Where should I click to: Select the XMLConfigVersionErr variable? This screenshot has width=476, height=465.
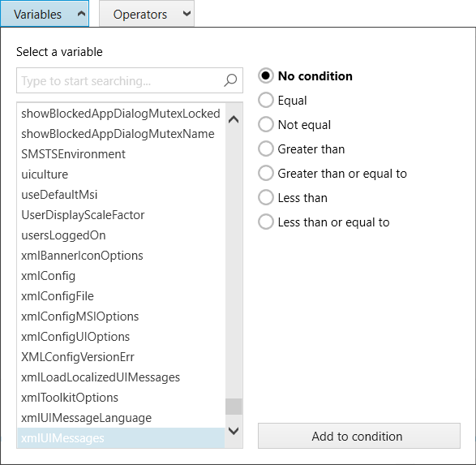(121, 357)
